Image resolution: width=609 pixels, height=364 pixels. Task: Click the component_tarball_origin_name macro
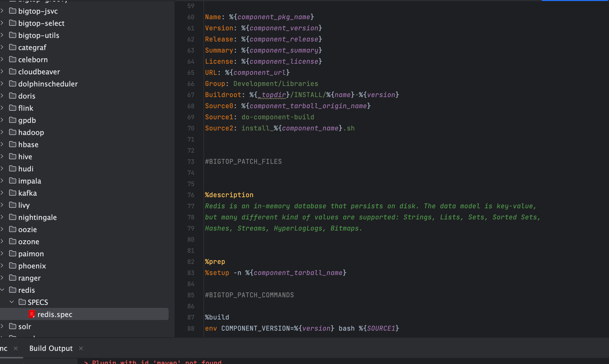point(308,106)
